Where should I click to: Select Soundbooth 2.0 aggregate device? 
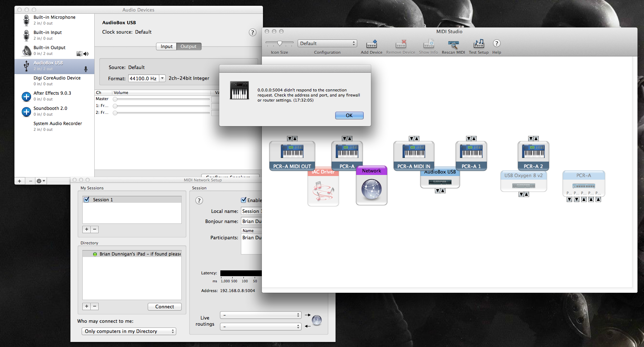(55, 111)
